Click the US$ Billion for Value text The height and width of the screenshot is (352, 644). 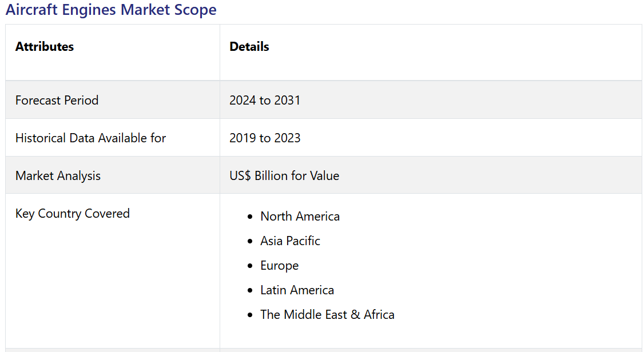pos(284,175)
